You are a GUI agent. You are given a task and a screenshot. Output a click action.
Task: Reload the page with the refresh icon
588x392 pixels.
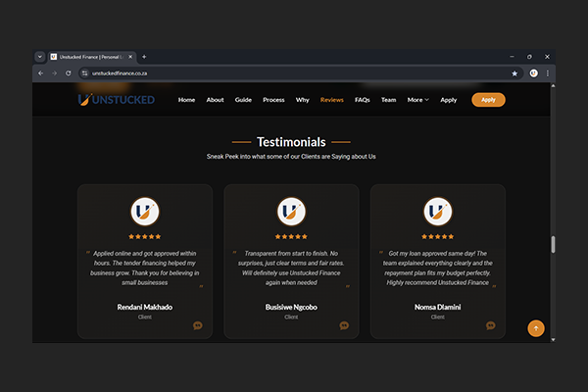click(x=69, y=73)
